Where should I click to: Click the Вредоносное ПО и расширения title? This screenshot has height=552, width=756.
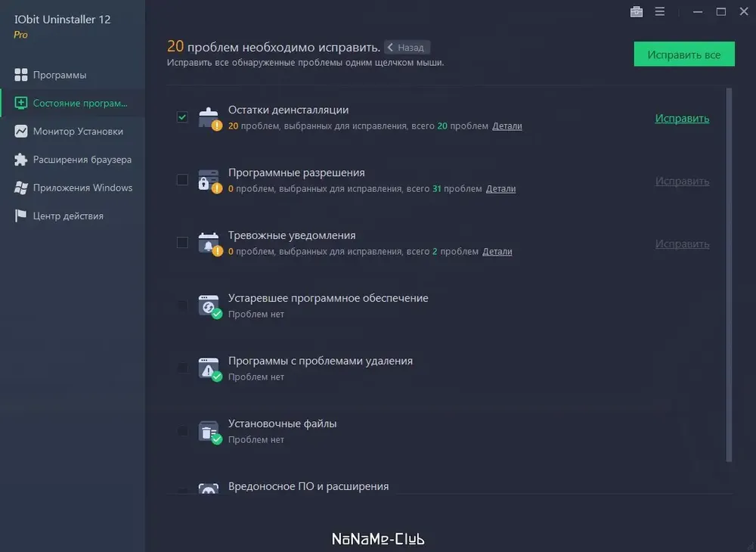click(x=308, y=486)
